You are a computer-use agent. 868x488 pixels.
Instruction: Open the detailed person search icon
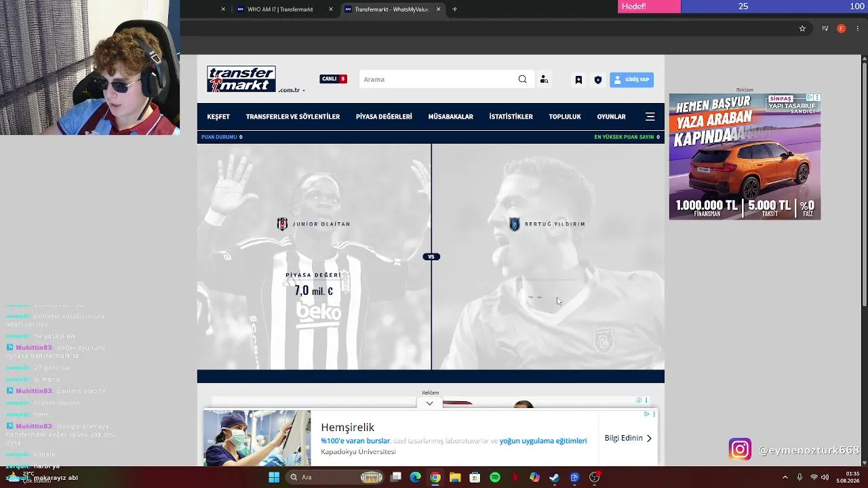(544, 79)
